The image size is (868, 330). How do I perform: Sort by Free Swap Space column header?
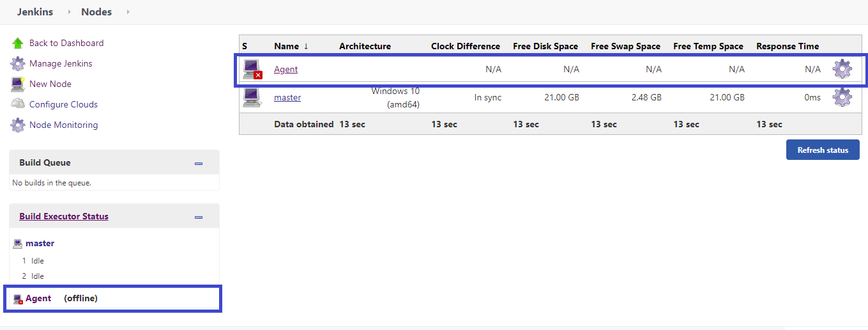tap(626, 46)
